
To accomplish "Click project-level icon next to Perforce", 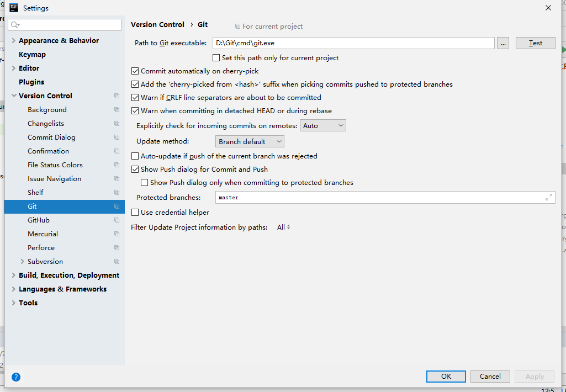I will coord(117,247).
